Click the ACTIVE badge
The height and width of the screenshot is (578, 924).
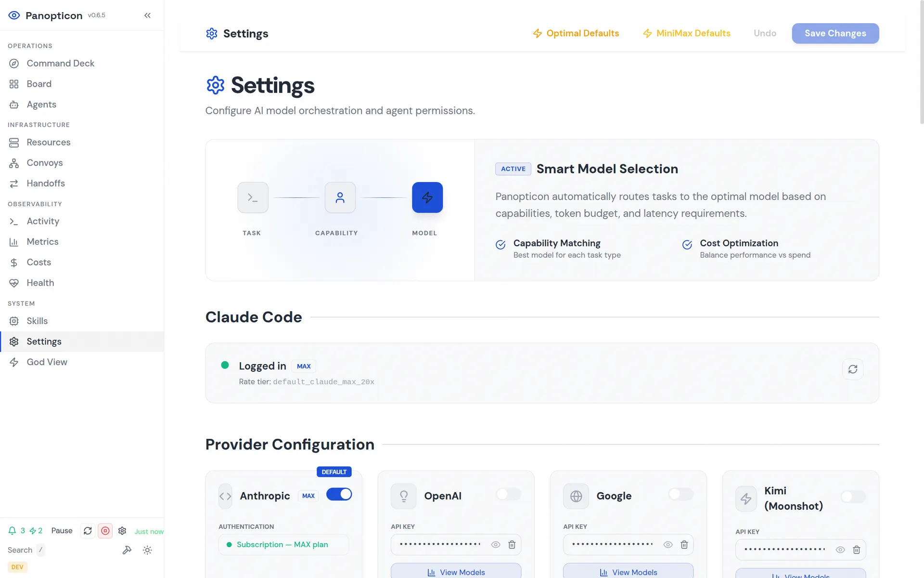513,169
